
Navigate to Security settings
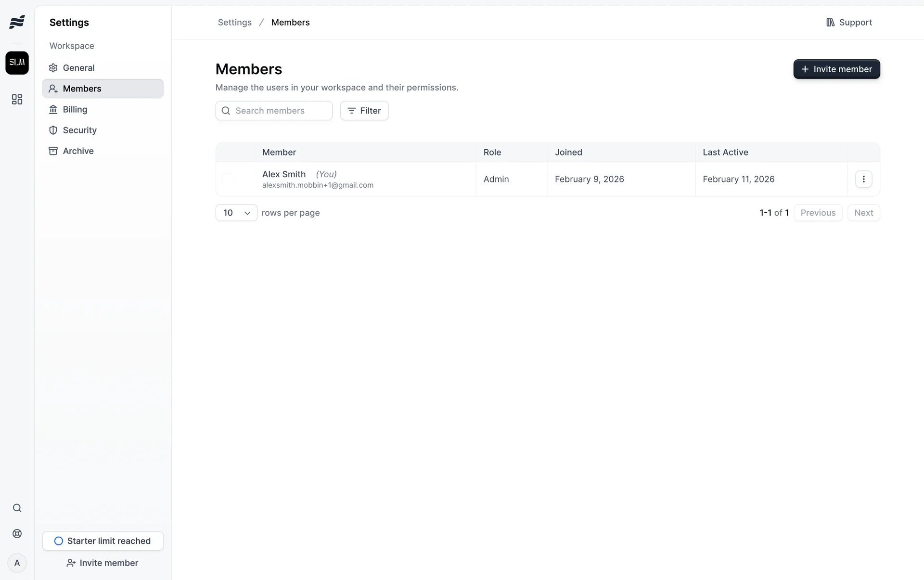coord(79,130)
